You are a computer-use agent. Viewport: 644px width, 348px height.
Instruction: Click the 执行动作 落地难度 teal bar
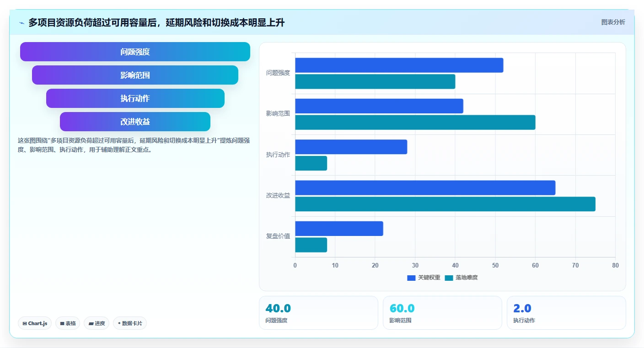click(311, 163)
